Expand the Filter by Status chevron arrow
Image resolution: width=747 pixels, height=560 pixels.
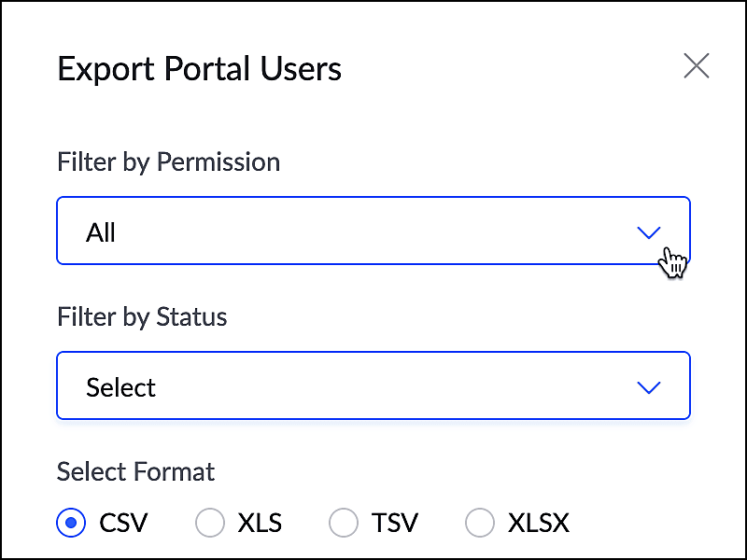click(648, 387)
